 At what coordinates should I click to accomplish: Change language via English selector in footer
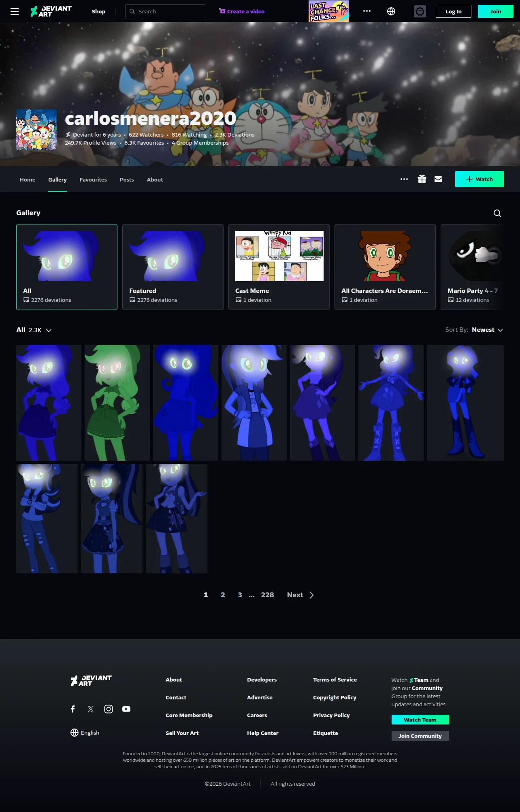click(x=85, y=733)
